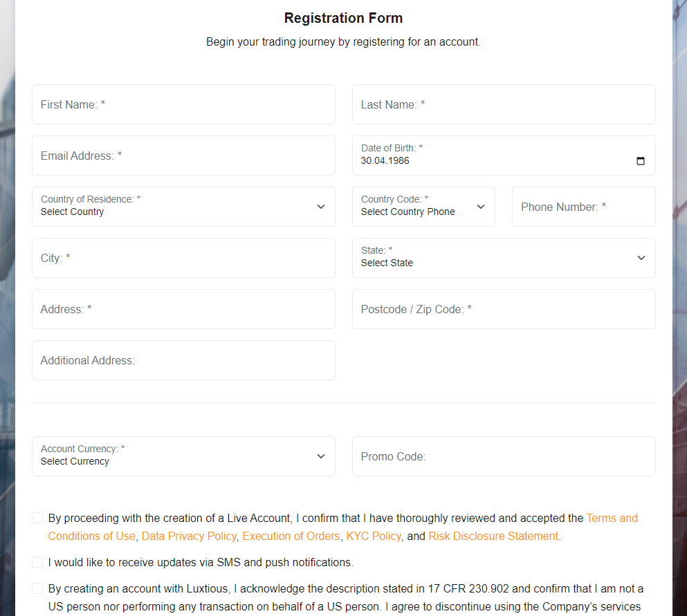Open the Country Code phone dropdown
Image resolution: width=687 pixels, height=616 pixels.
[480, 206]
